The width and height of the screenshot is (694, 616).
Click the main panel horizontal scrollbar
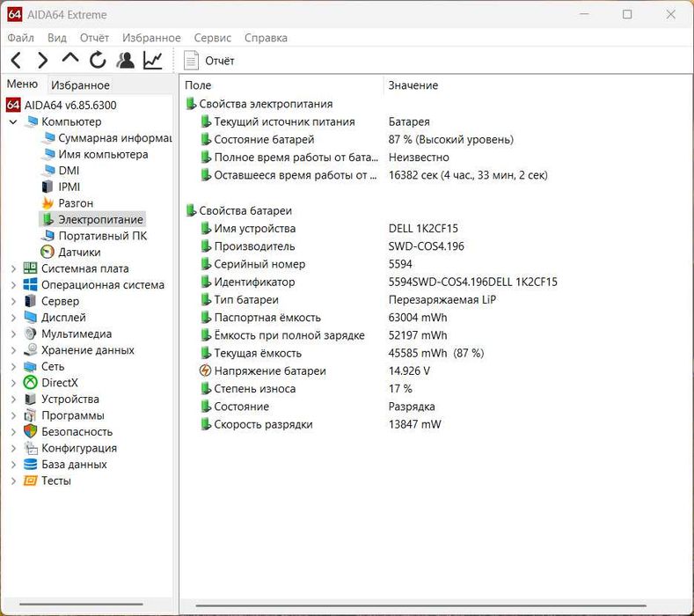(420, 605)
